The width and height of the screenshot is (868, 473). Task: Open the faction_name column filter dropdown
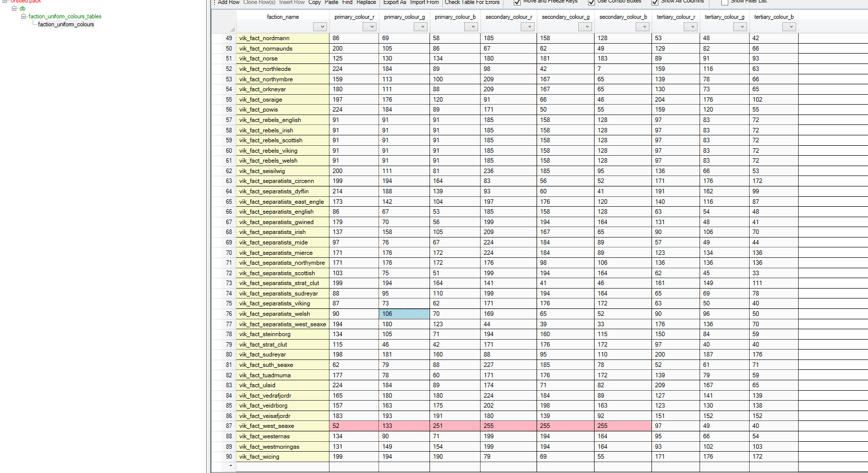tap(320, 27)
